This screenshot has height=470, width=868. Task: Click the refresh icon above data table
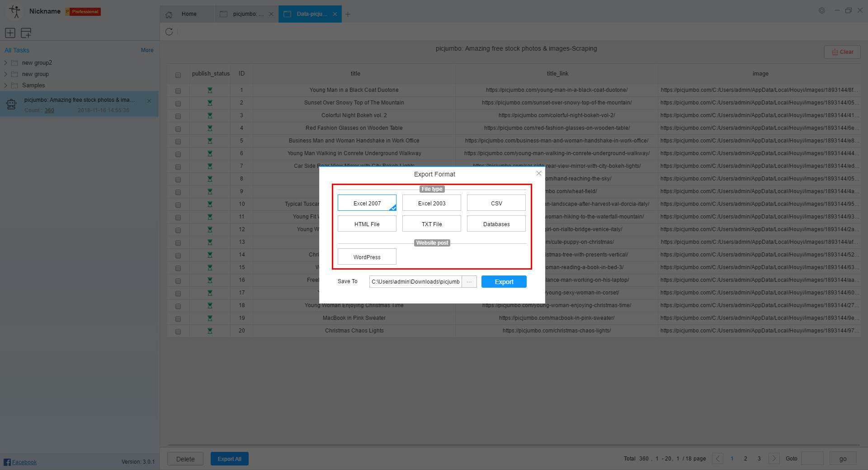pos(169,32)
